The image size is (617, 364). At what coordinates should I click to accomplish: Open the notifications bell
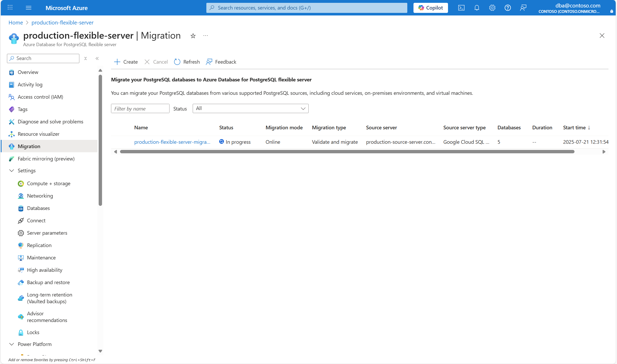pyautogui.click(x=477, y=8)
